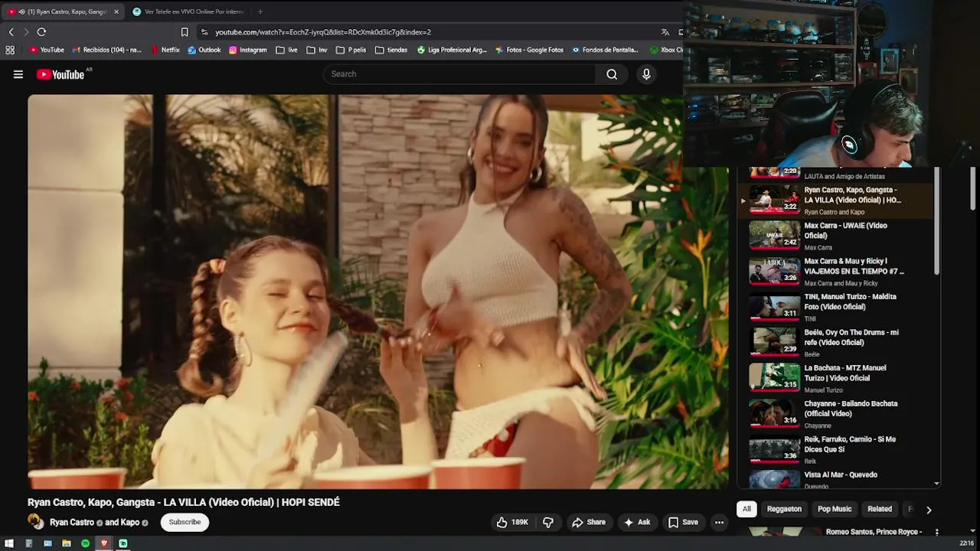Select the Pop Music filter chip
This screenshot has width=980, height=551.
click(x=835, y=509)
